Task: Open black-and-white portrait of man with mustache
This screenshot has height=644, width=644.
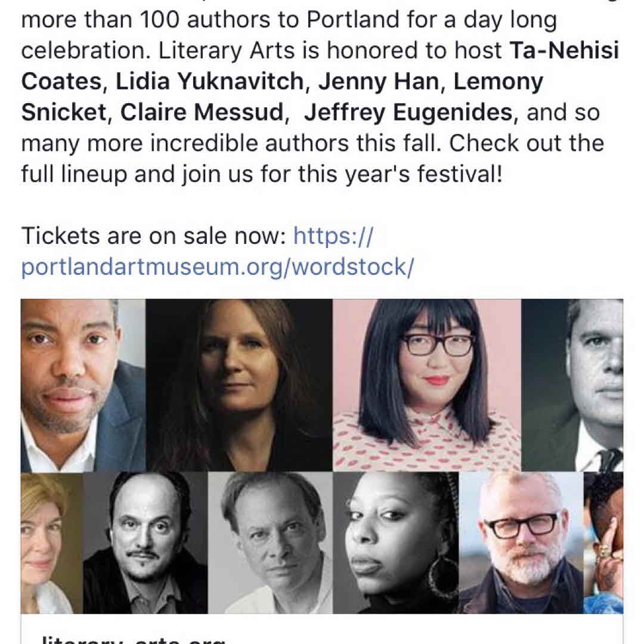Action: pos(145,543)
